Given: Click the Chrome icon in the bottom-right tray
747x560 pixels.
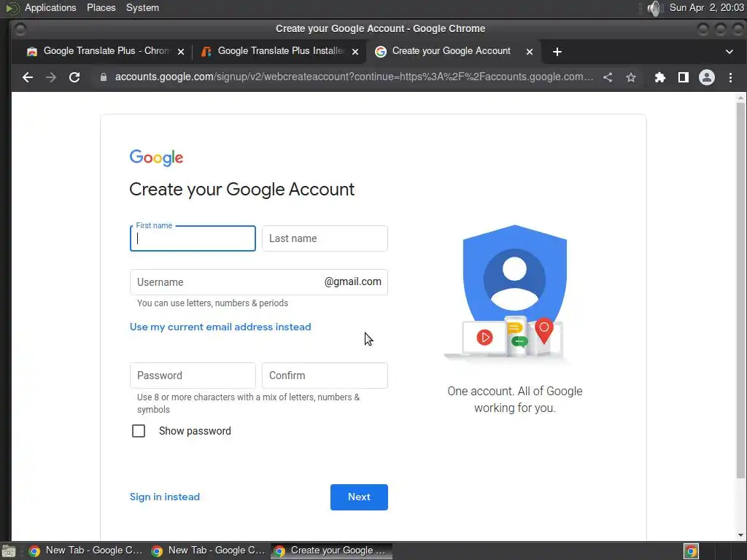Looking at the screenshot, I should (x=691, y=551).
